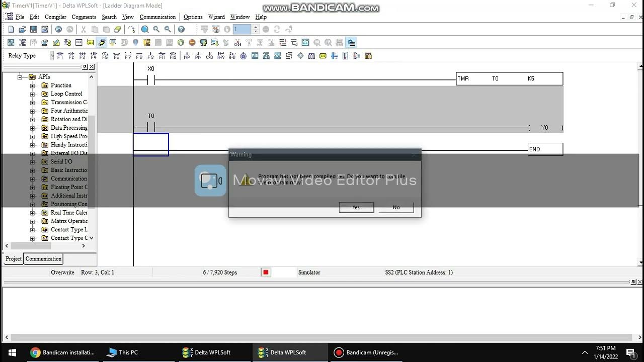
Task: Expand the Function folder
Action: pyautogui.click(x=32, y=85)
